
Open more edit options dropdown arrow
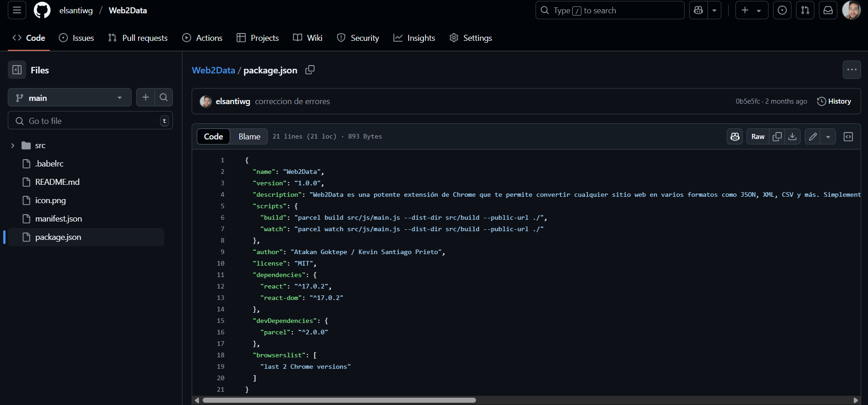pyautogui.click(x=828, y=137)
